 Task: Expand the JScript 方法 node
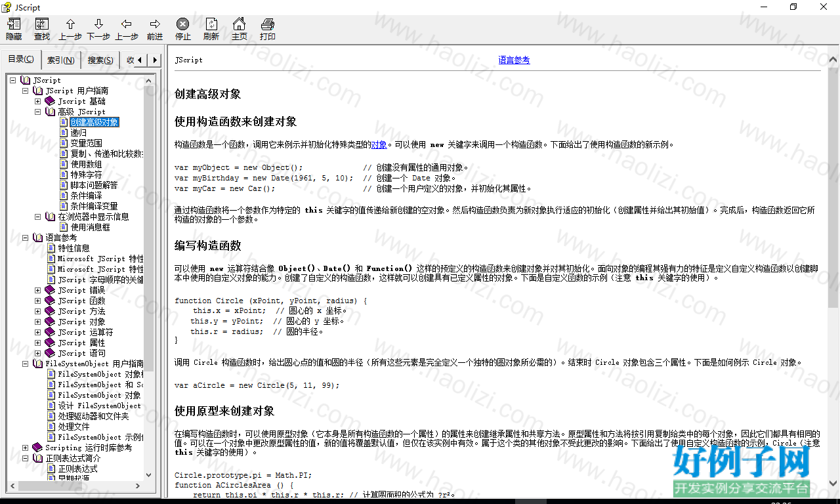(37, 311)
